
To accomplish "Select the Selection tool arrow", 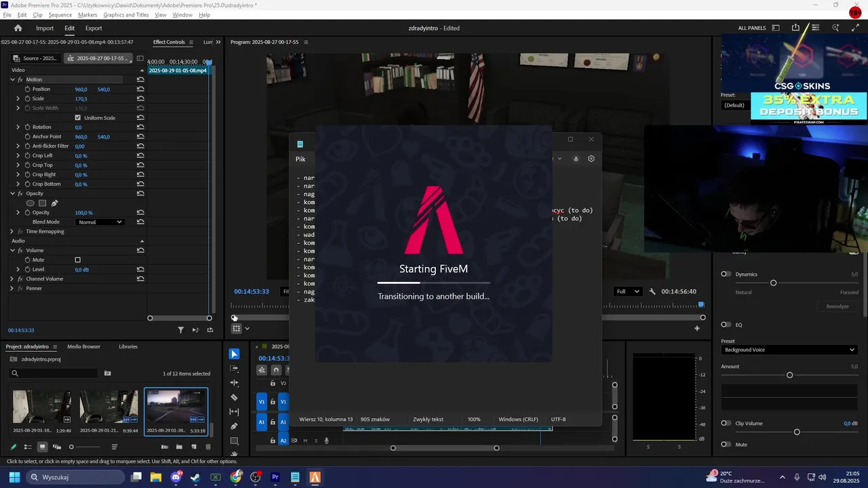I will pos(234,354).
